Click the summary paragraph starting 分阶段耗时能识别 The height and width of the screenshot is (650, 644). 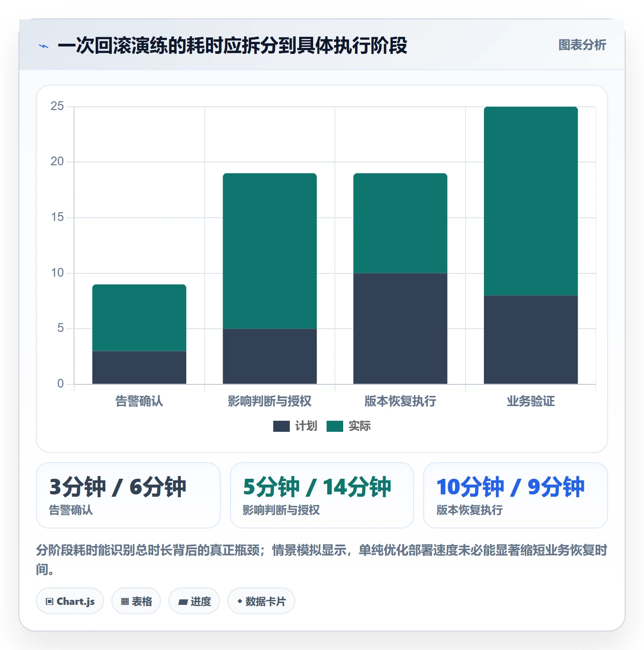pos(322,560)
